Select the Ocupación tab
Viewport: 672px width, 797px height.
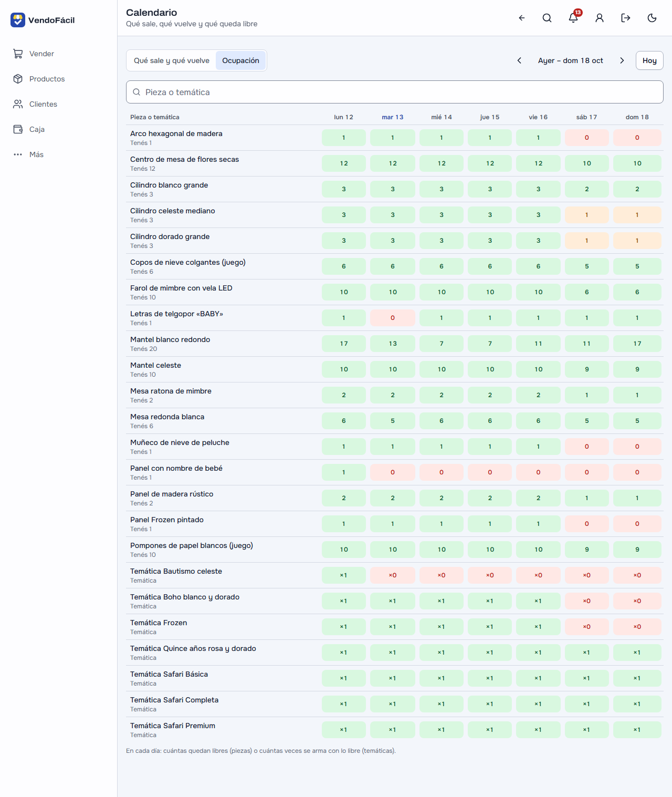point(240,60)
